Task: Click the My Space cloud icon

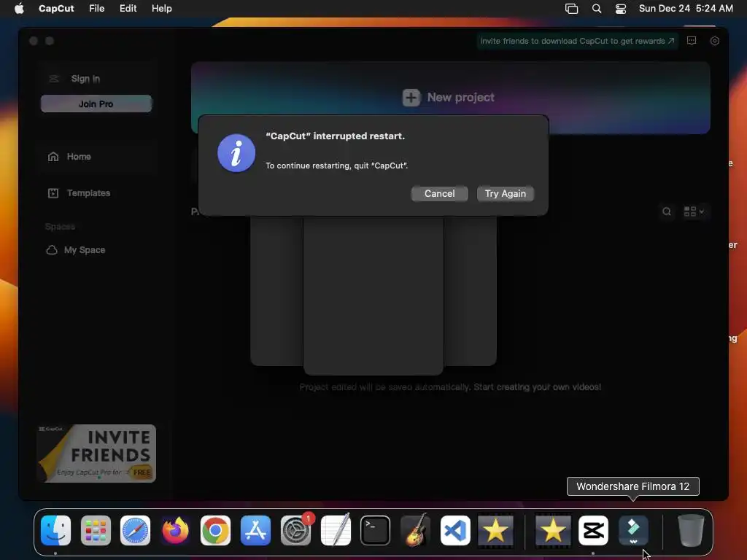Action: tap(52, 250)
